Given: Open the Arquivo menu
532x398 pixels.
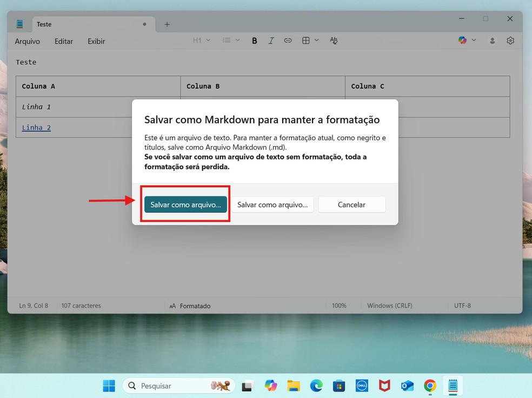Looking at the screenshot, I should click(28, 42).
